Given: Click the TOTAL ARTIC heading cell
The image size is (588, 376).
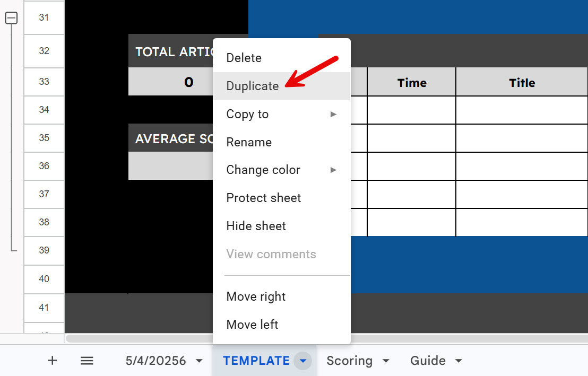Looking at the screenshot, I should point(171,51).
